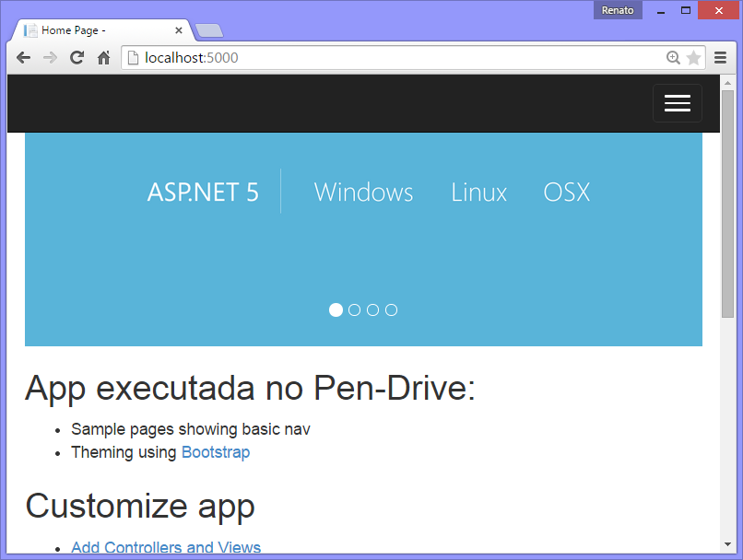Screen dimensions: 743x560
Task: Click the 'Customize app' heading
Action: pos(140,507)
